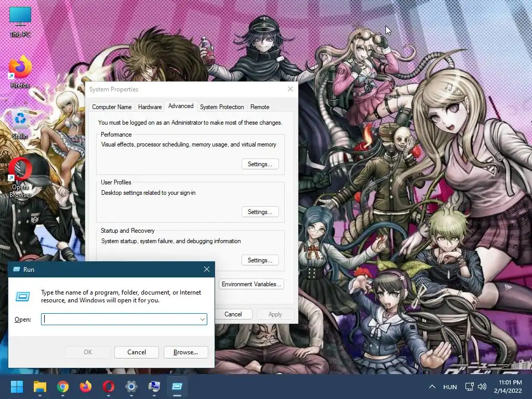The height and width of the screenshot is (399, 532).
Task: Select the Advanced tab
Action: 181,106
